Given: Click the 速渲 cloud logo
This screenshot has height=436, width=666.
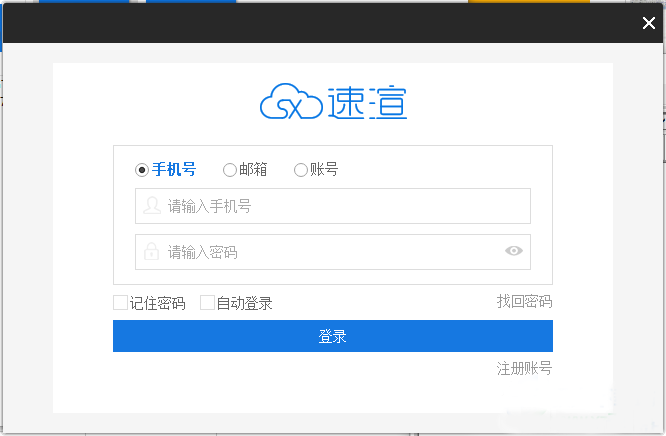Looking at the screenshot, I should click(x=333, y=101).
